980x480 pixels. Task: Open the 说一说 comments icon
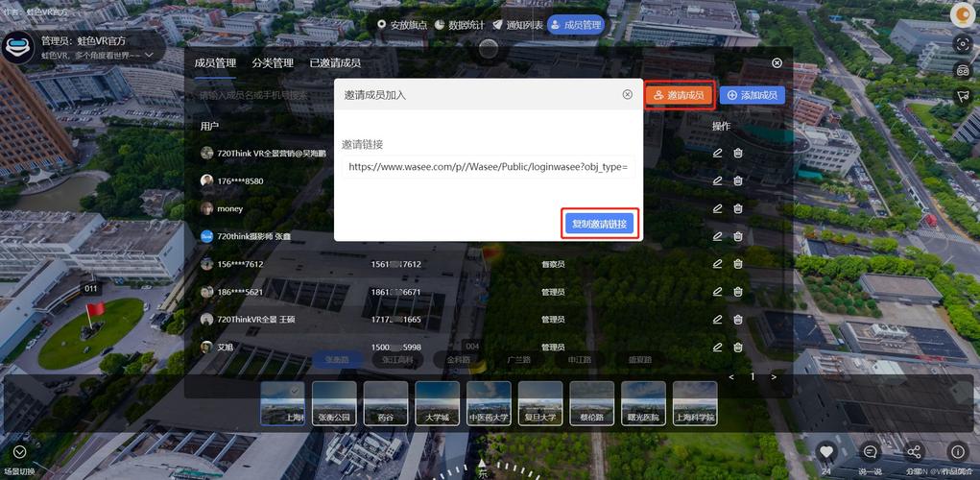[870, 451]
